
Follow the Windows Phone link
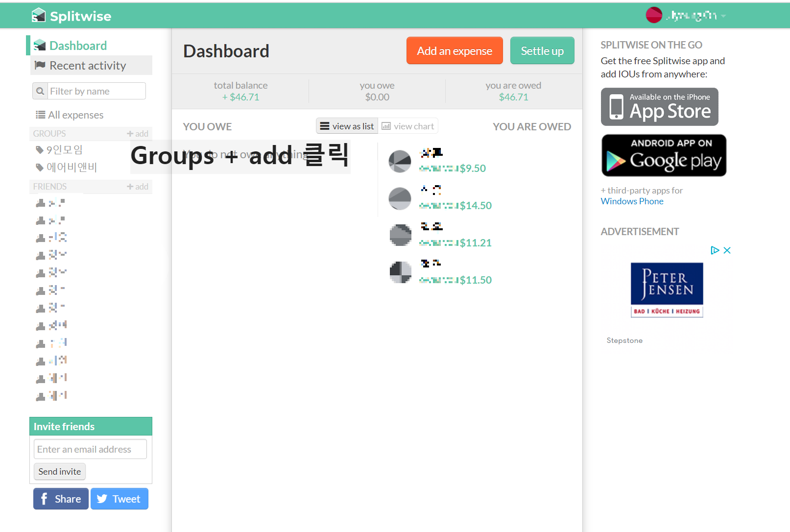click(x=632, y=201)
